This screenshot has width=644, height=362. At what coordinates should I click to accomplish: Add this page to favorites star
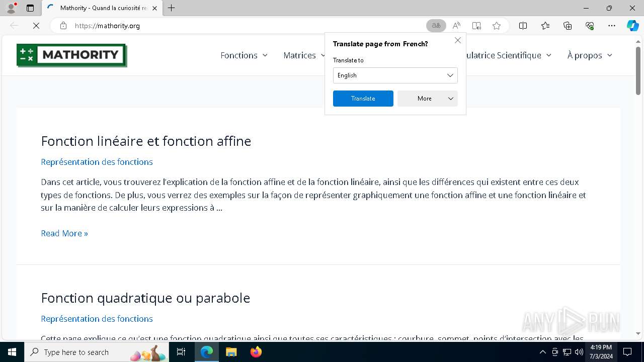[497, 26]
